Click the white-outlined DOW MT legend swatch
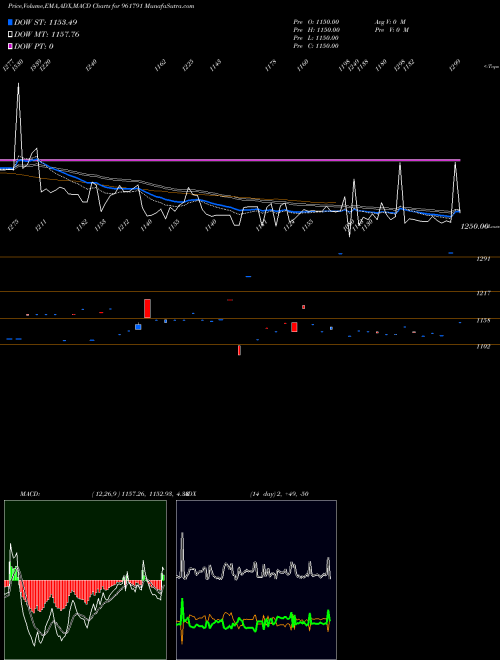Image resolution: width=500 pixels, height=660 pixels. pos(10,35)
